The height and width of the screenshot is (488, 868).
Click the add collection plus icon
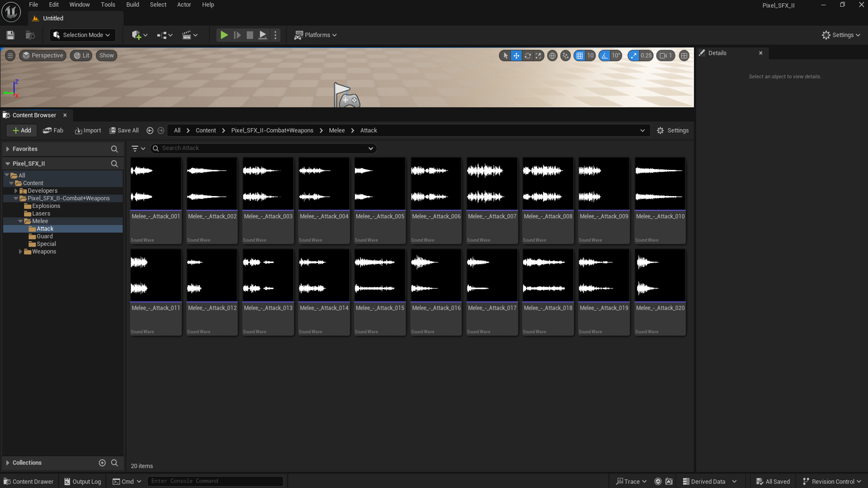102,463
